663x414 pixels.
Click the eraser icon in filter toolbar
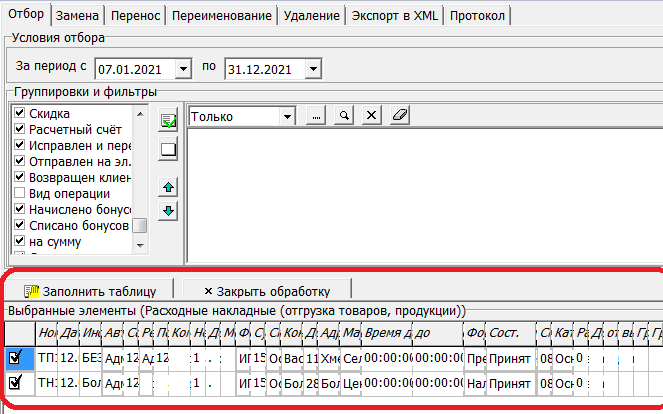(x=400, y=116)
